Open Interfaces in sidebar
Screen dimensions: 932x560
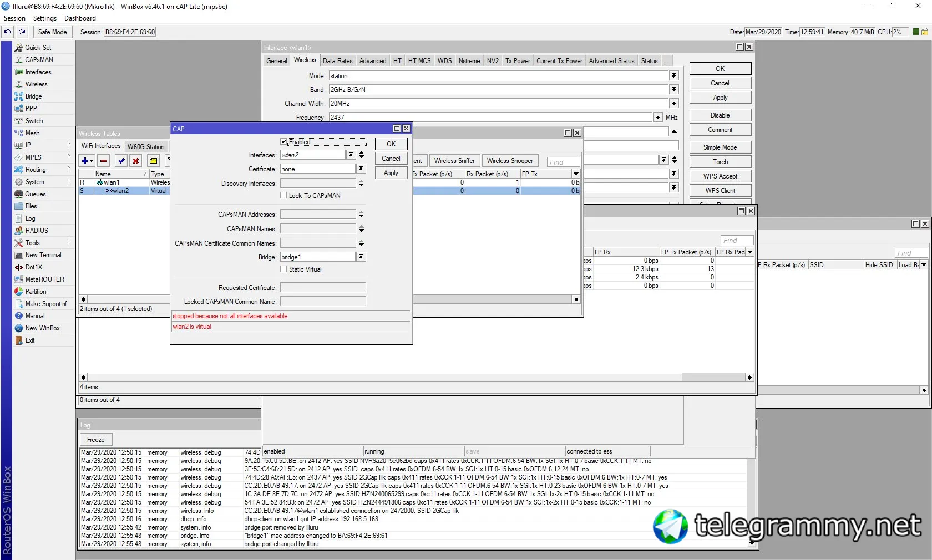[x=38, y=72]
